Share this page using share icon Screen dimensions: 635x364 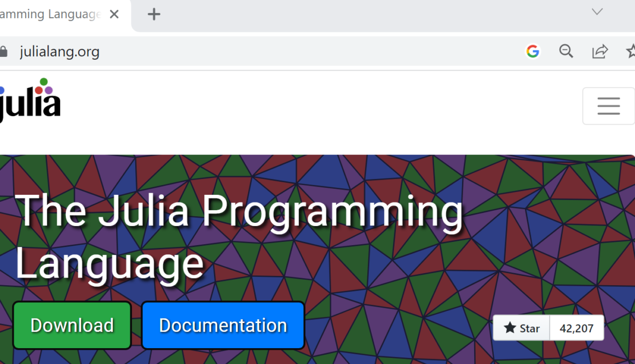click(600, 51)
